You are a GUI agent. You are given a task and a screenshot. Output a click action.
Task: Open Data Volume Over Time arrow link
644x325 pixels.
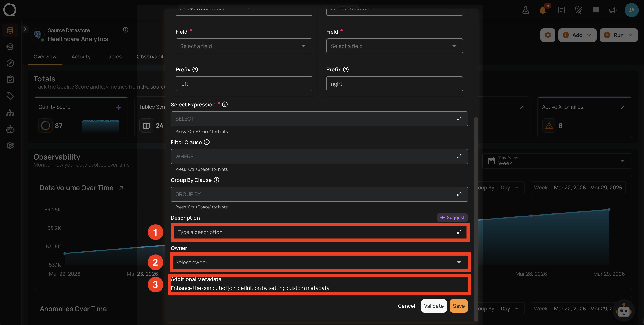121,188
